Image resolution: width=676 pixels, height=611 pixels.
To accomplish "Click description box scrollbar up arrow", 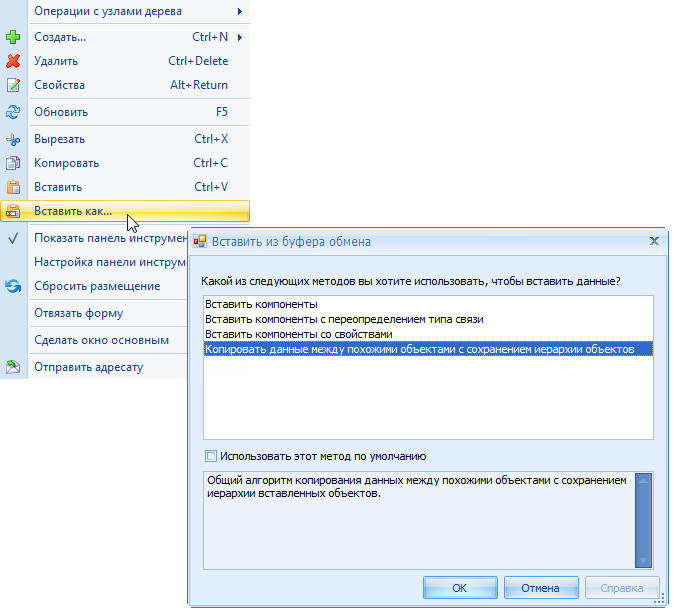I will coord(643,480).
